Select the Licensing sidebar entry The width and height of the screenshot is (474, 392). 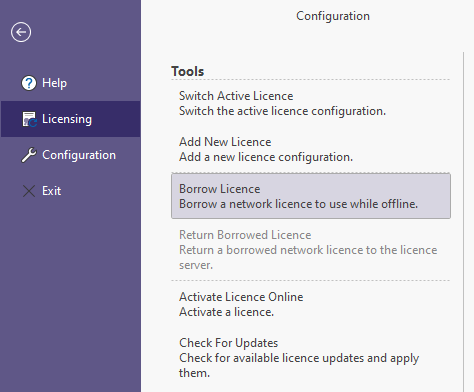coord(70,119)
